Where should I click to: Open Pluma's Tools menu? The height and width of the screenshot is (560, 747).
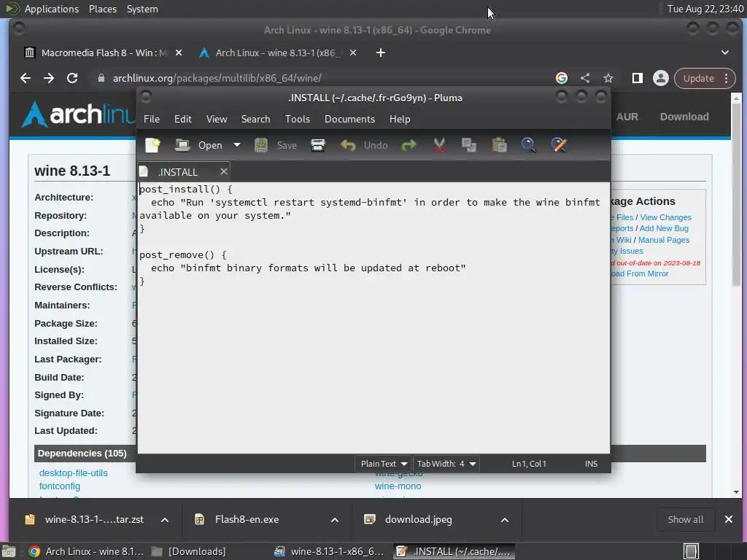298,119
